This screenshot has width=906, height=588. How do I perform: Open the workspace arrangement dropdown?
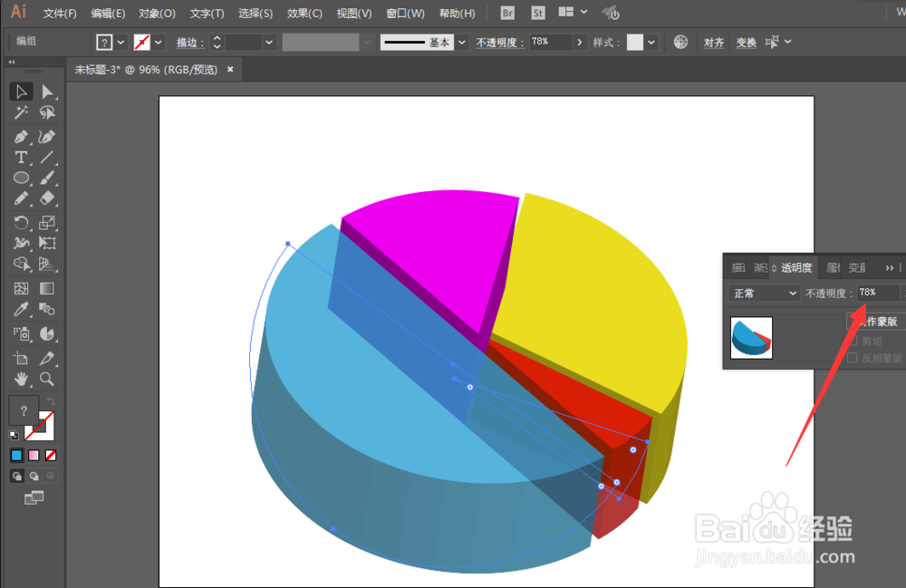coord(573,12)
